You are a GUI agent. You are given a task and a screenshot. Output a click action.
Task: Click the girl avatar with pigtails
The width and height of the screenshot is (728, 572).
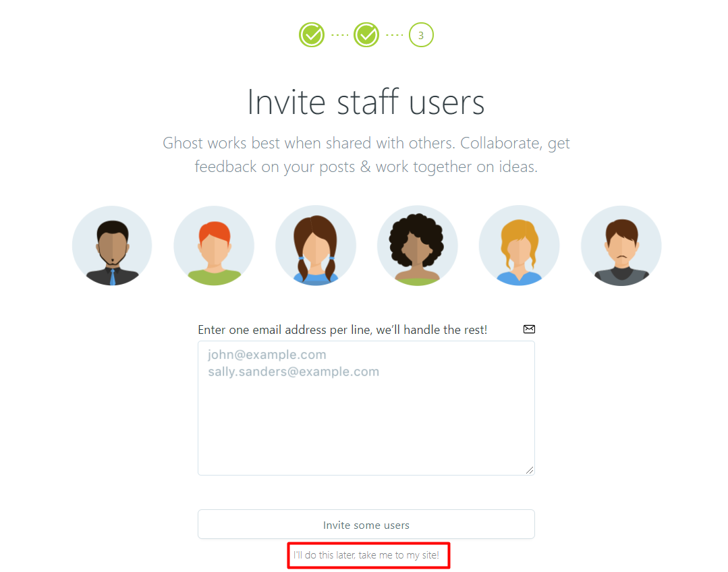pyautogui.click(x=316, y=246)
